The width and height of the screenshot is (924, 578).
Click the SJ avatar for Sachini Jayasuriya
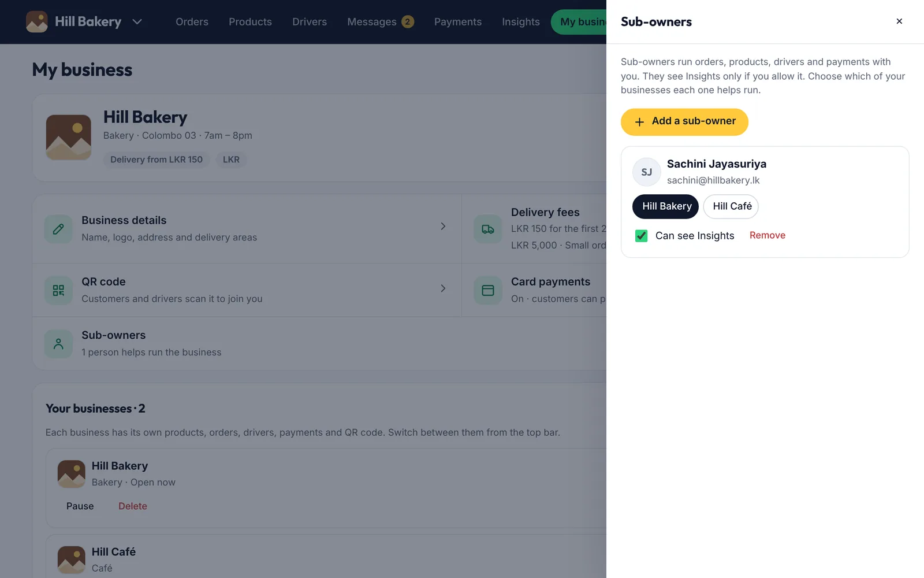tap(647, 172)
